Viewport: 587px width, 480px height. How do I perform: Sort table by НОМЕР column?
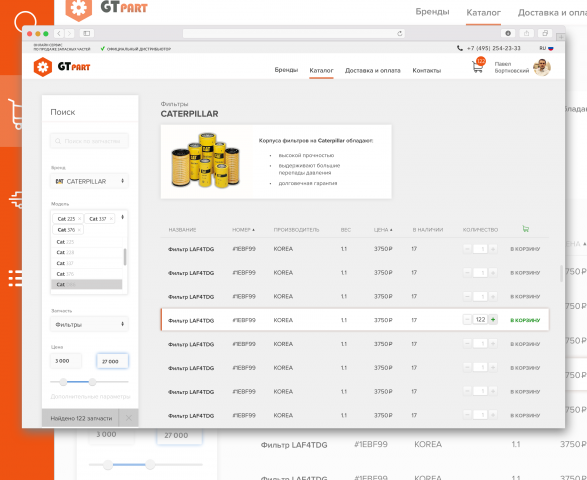pos(243,230)
